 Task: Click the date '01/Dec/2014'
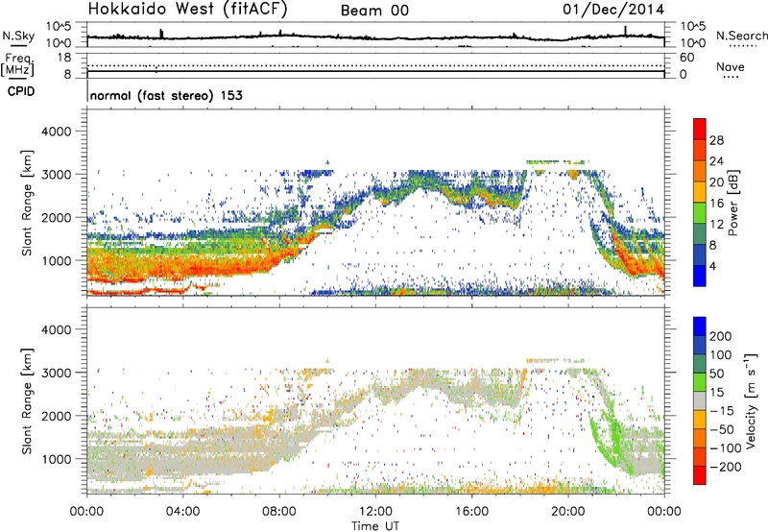pos(613,10)
